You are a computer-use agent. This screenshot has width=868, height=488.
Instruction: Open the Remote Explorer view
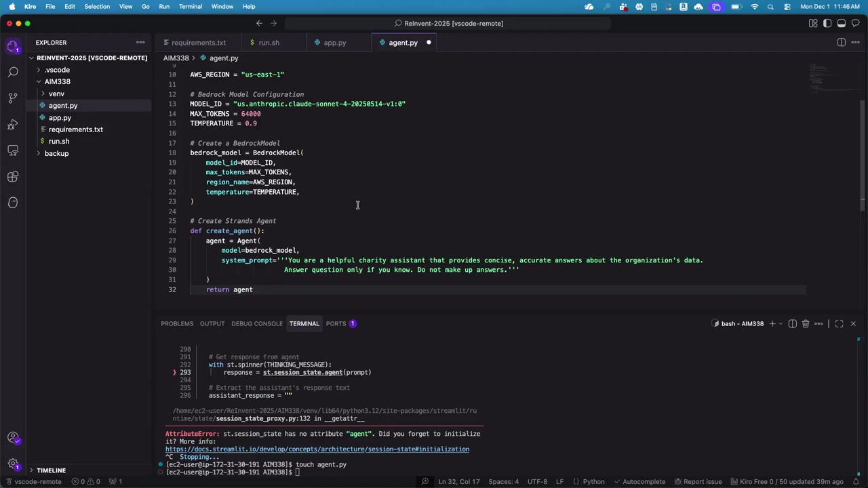click(x=13, y=150)
